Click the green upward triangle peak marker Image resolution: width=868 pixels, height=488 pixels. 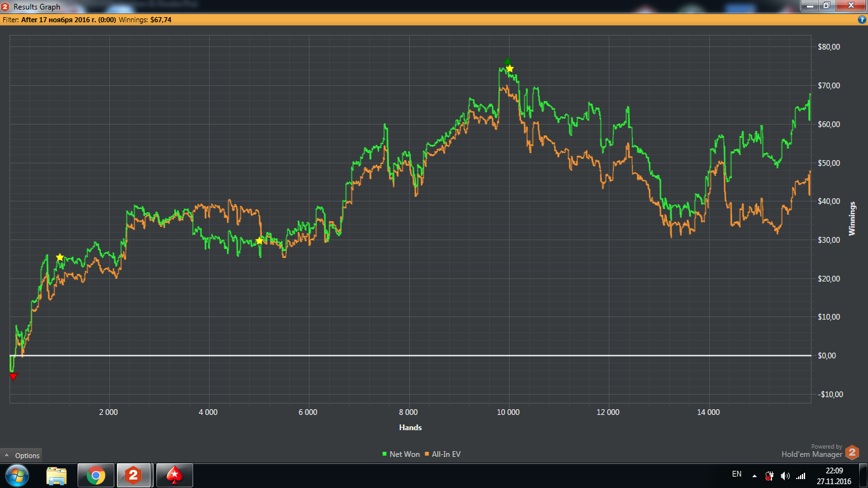[x=508, y=61]
